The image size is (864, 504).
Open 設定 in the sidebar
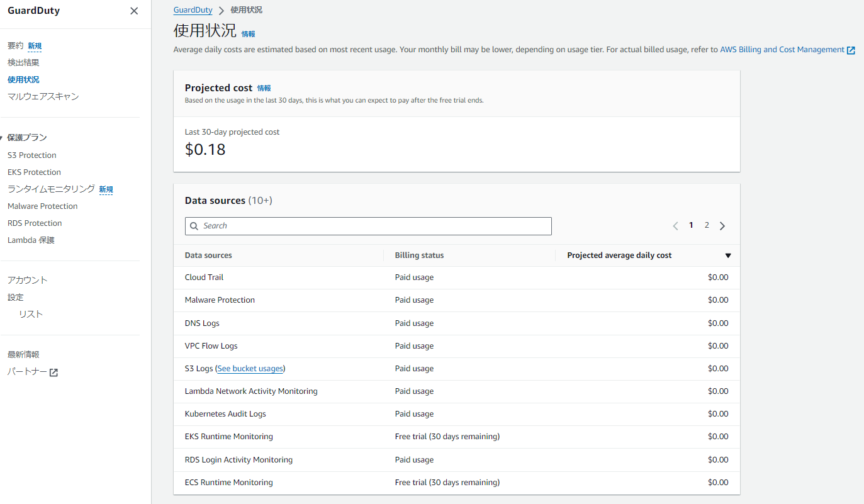(x=16, y=297)
